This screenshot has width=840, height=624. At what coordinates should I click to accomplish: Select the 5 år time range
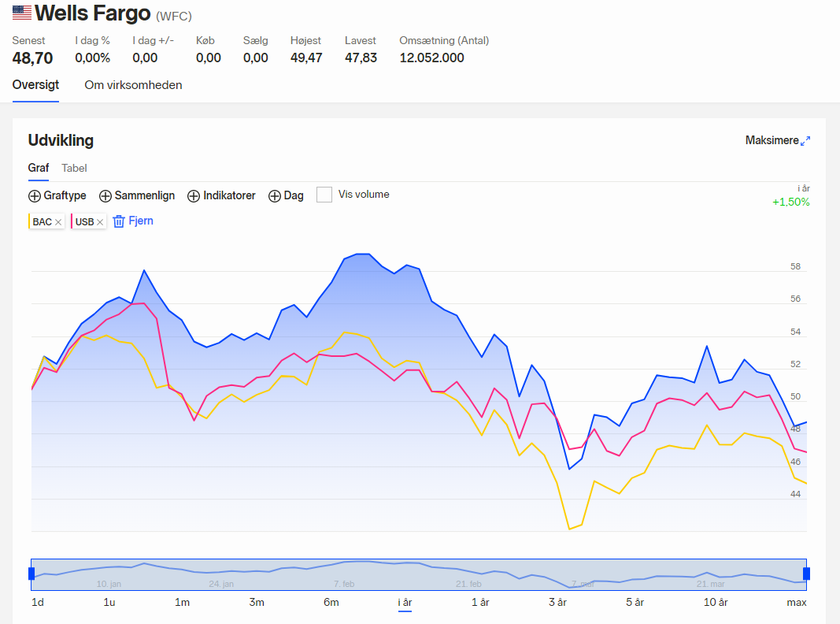coord(635,603)
